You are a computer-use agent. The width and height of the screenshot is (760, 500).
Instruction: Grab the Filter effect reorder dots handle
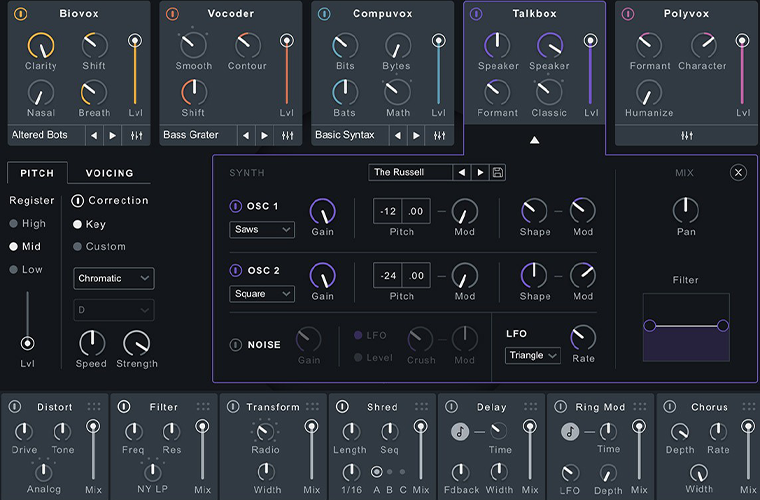[203, 406]
